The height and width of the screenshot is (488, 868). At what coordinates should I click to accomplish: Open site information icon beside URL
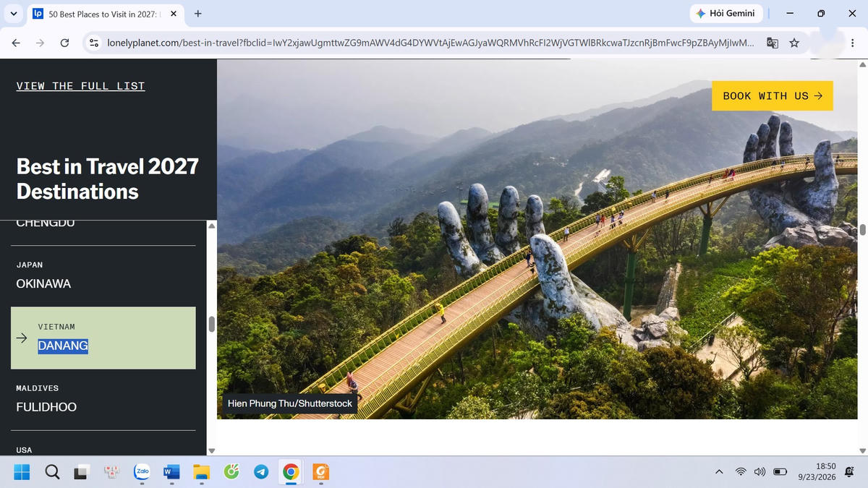click(x=94, y=43)
